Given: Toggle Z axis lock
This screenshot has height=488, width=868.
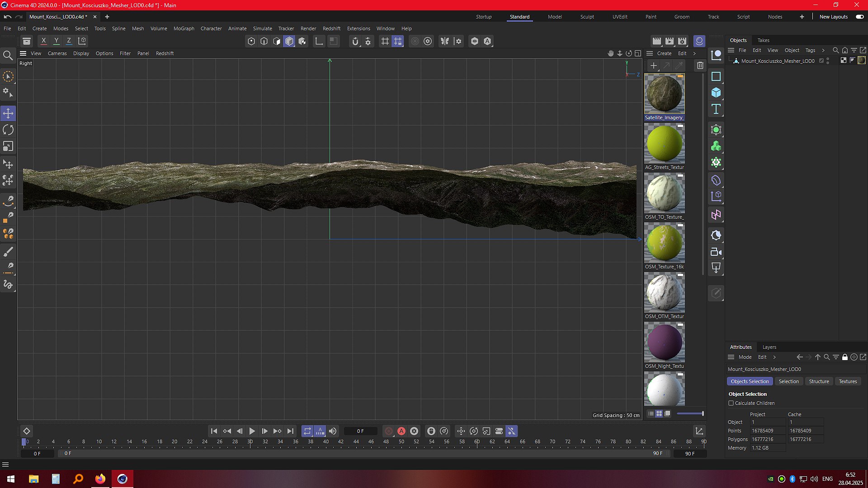Looking at the screenshot, I should 69,41.
